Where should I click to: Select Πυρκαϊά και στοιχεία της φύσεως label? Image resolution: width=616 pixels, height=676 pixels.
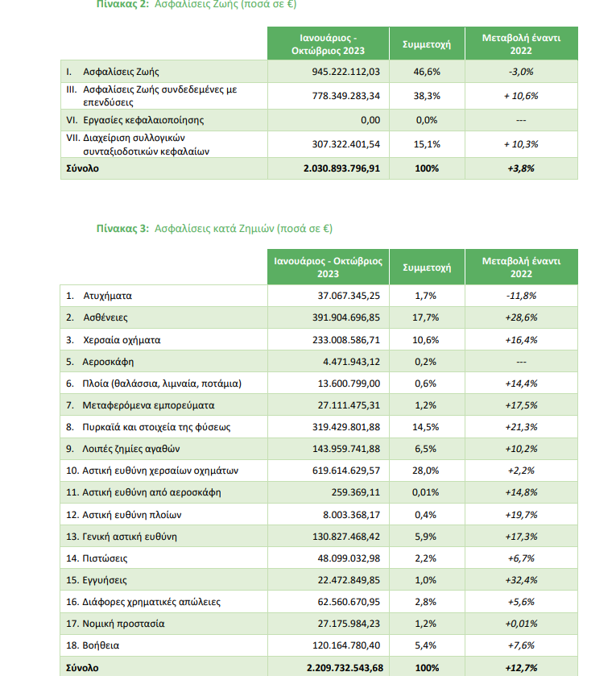pyautogui.click(x=153, y=426)
